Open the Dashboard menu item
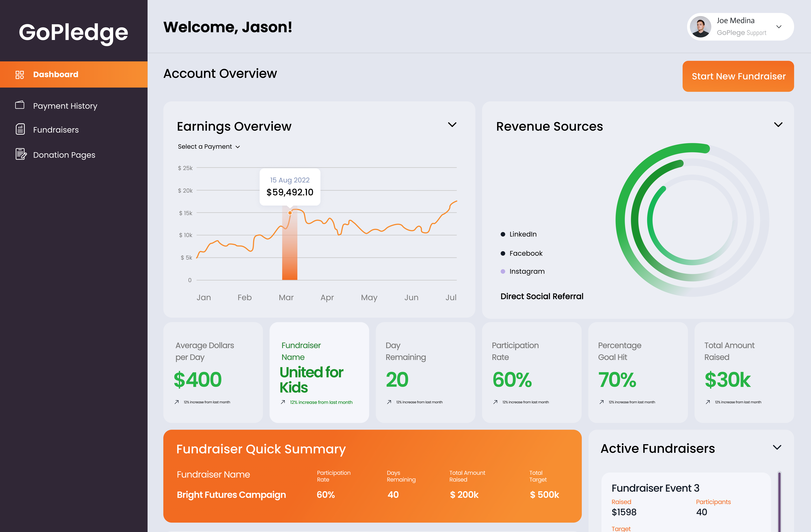The image size is (811, 532). click(x=74, y=75)
